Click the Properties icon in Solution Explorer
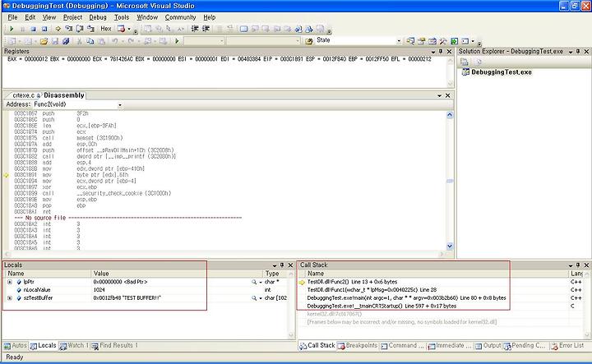The image size is (592, 364). [x=465, y=62]
